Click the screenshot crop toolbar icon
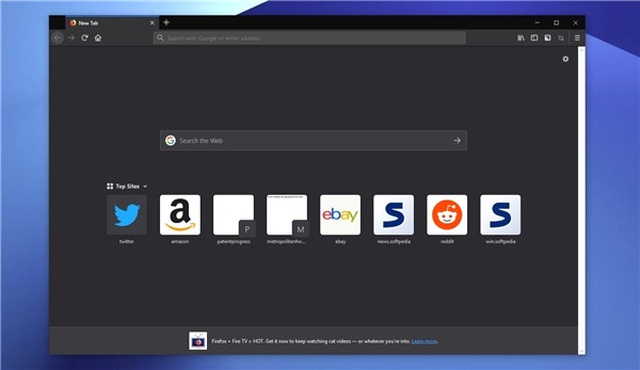This screenshot has height=370, width=640. (561, 38)
